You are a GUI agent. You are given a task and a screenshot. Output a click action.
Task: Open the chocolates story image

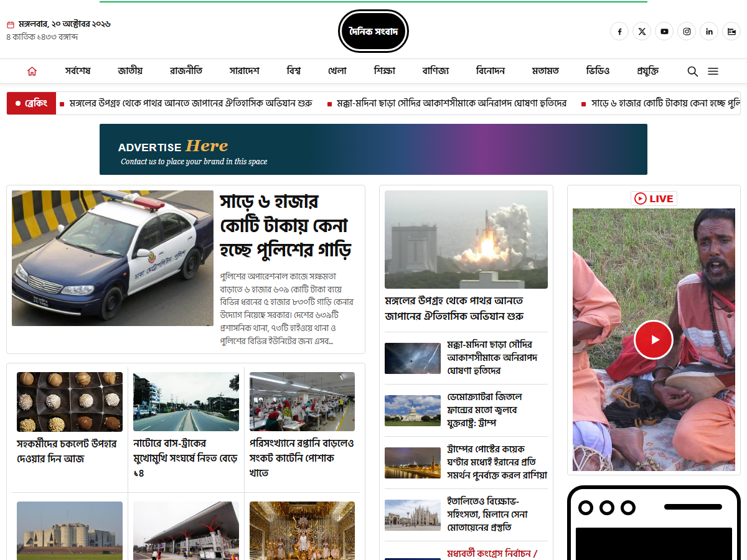click(x=70, y=402)
